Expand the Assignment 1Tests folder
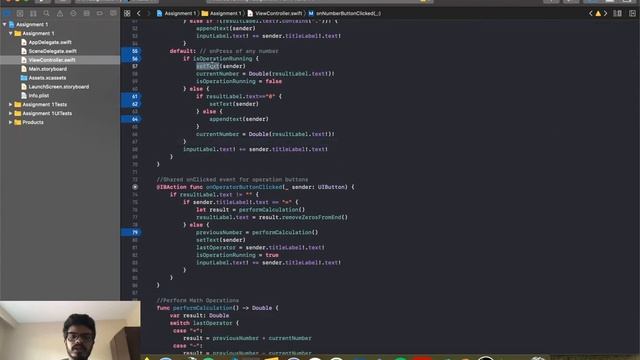The image size is (640, 360). 11,104
